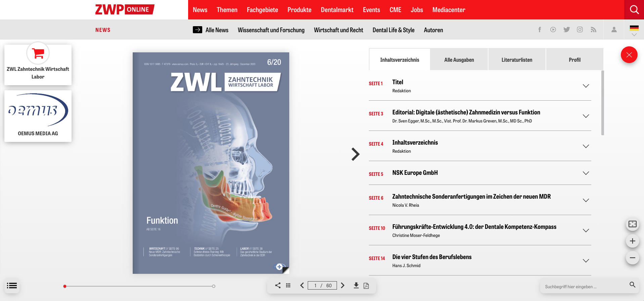The height and width of the screenshot is (301, 644).
Task: Open 'Die vier Stufen des Berufslebens' title
Action: click(x=432, y=257)
